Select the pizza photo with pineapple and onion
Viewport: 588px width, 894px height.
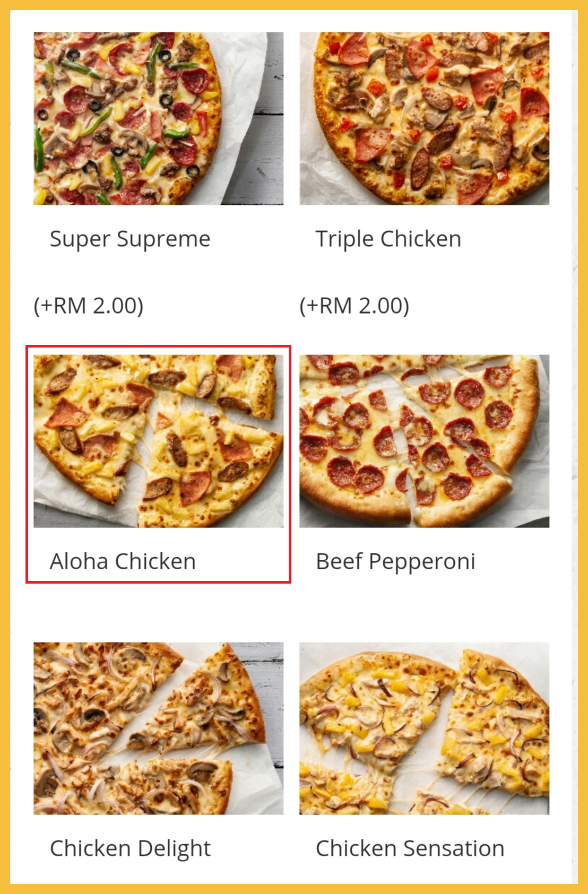pos(424,728)
